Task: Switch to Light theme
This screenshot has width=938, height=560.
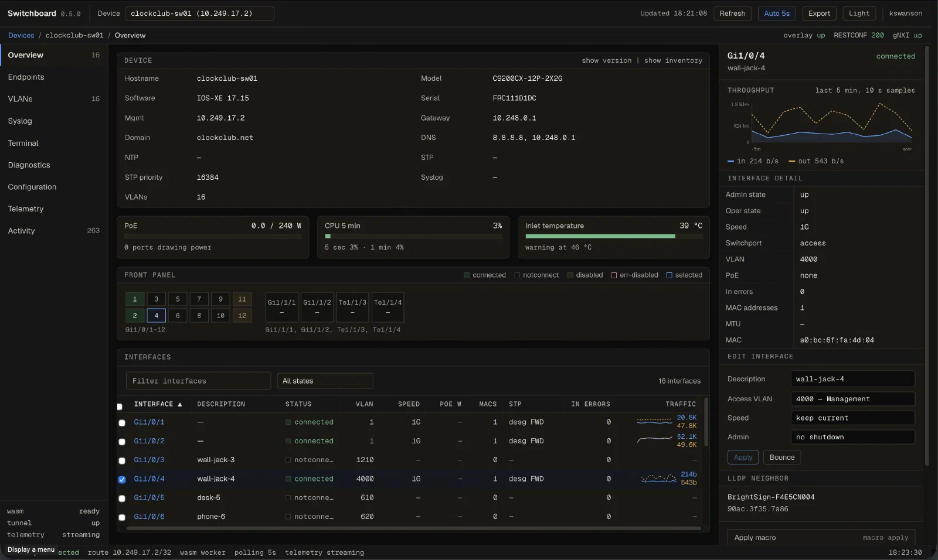Action: point(859,13)
